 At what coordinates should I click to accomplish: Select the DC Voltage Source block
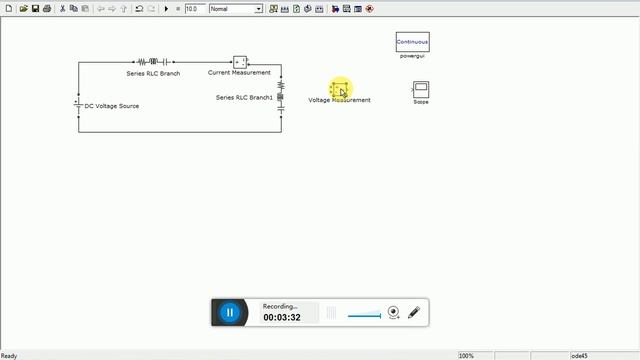(78, 106)
